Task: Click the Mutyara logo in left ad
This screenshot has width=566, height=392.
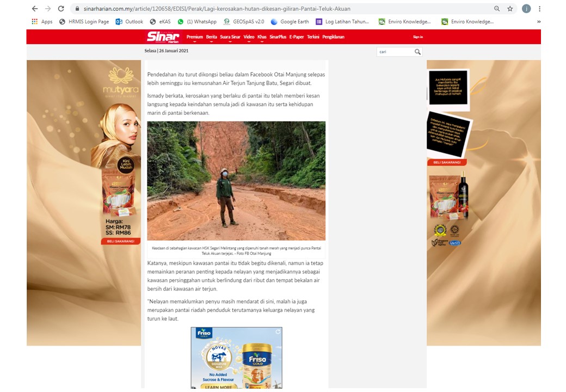Action: [x=121, y=82]
